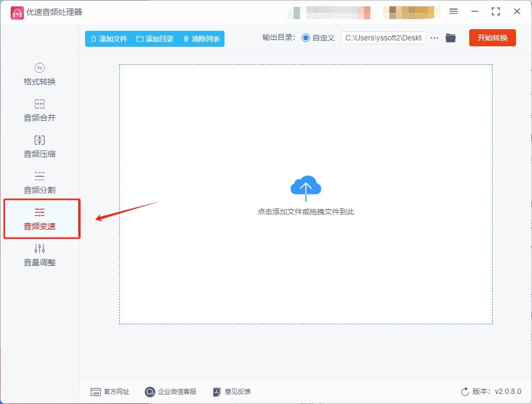Check for updates via 版本 v2.0.8.0
The height and width of the screenshot is (404, 532).
click(491, 391)
